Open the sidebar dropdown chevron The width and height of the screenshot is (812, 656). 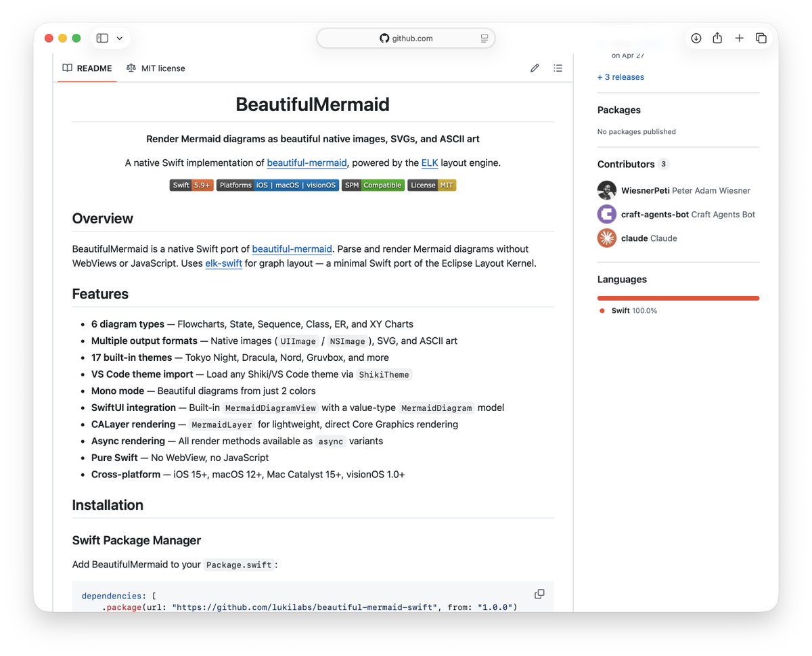(x=120, y=39)
